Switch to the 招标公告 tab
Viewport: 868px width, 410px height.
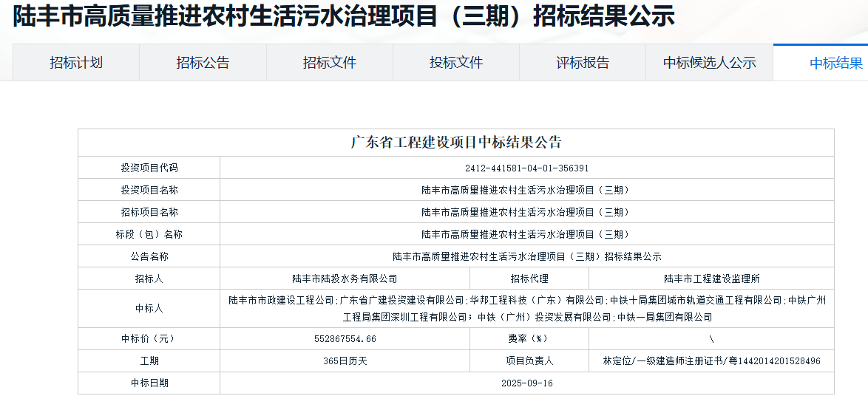(x=203, y=63)
